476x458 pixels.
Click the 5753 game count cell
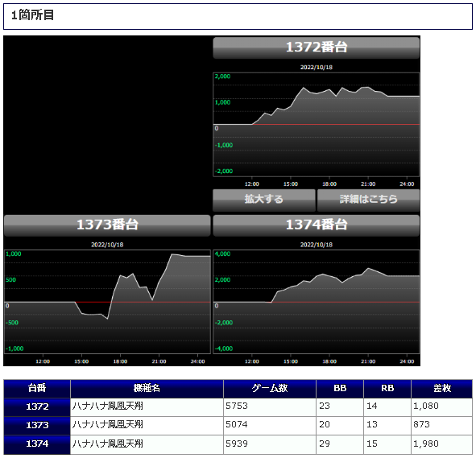[270, 407]
